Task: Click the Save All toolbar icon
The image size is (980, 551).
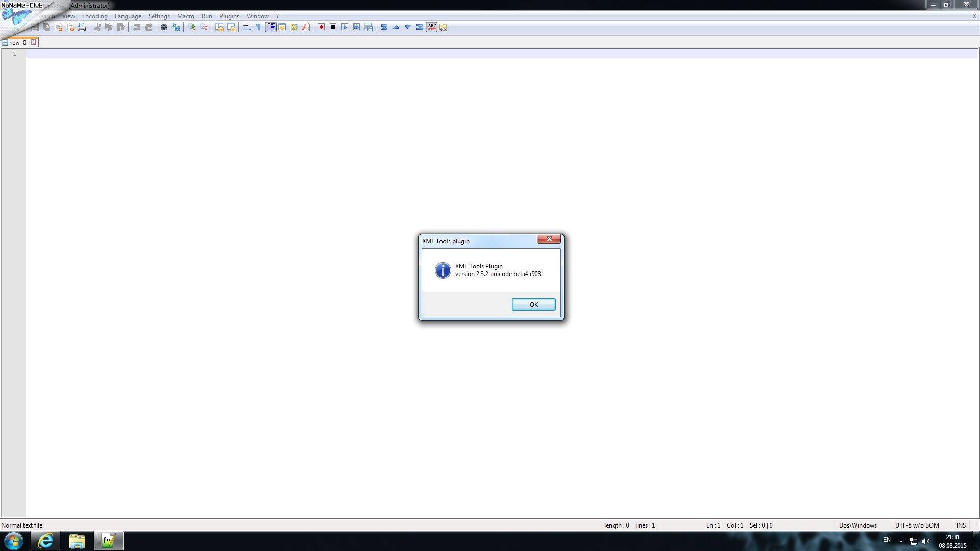Action: tap(46, 27)
